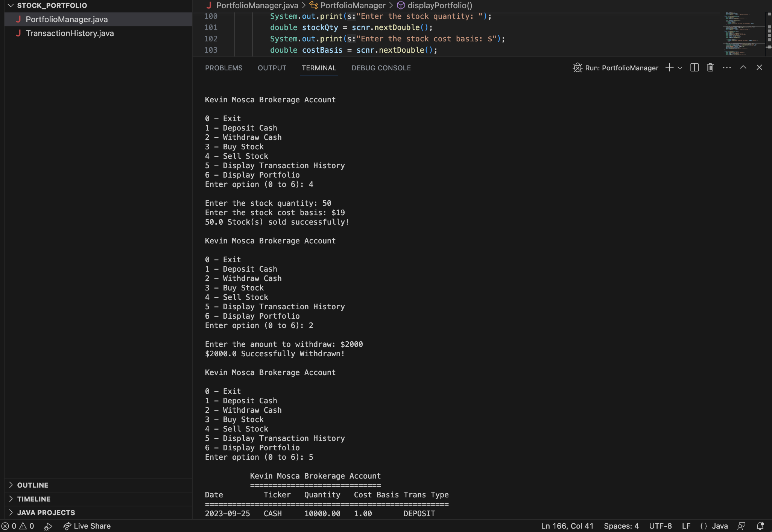The height and width of the screenshot is (532, 772).
Task: Open TransactionHistory.java from the explorer
Action: [x=69, y=33]
